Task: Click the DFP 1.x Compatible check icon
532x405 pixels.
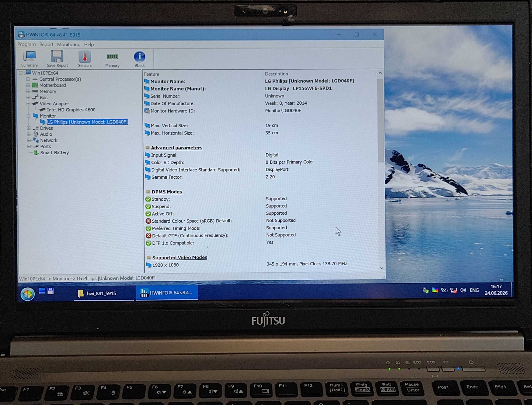Action: [149, 243]
